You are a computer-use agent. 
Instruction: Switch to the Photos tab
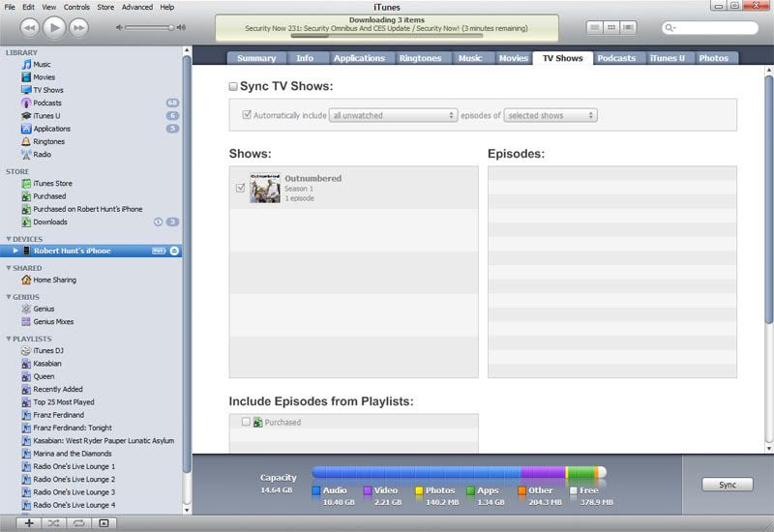(714, 58)
